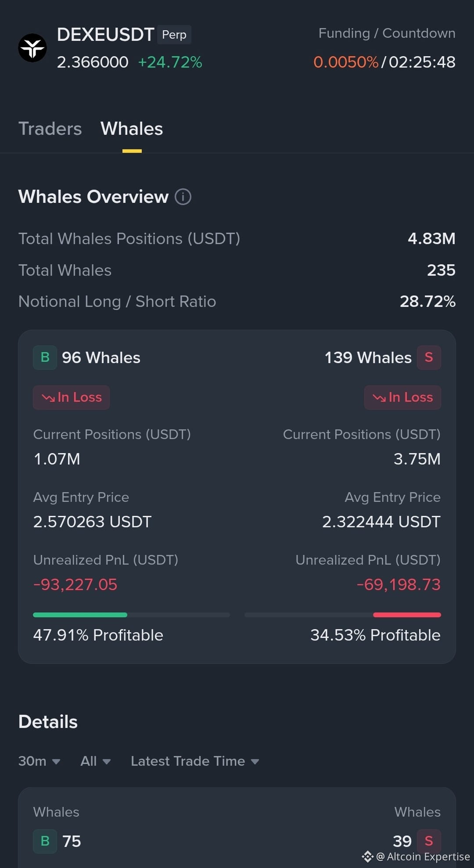Select the green B badge beside 96 Whales
The height and width of the screenshot is (868, 474).
[45, 357]
